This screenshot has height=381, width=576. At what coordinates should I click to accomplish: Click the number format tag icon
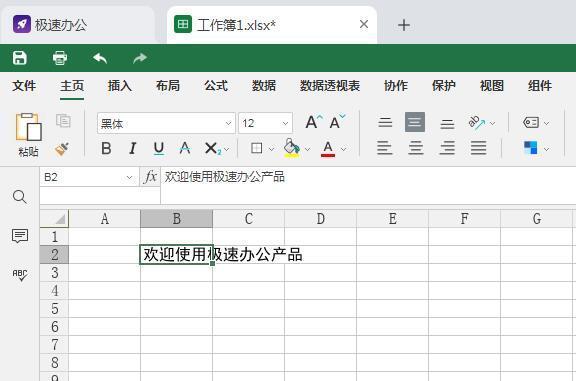[531, 122]
